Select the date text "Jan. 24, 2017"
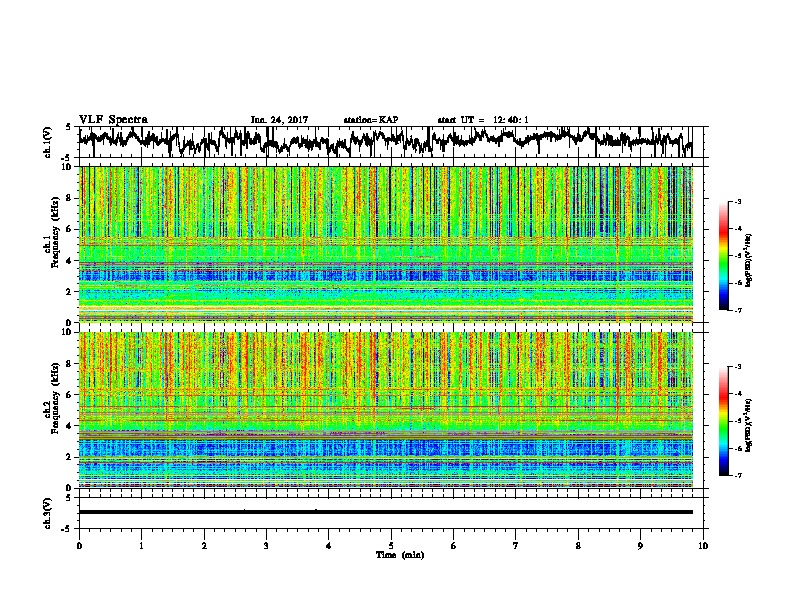The image size is (792, 612). click(x=279, y=120)
